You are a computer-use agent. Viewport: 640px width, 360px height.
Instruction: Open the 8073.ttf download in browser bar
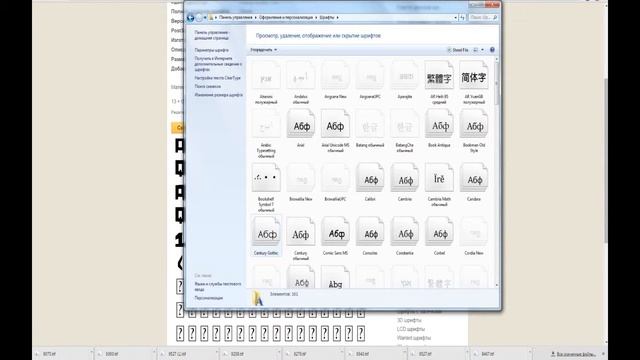[x=62, y=354]
